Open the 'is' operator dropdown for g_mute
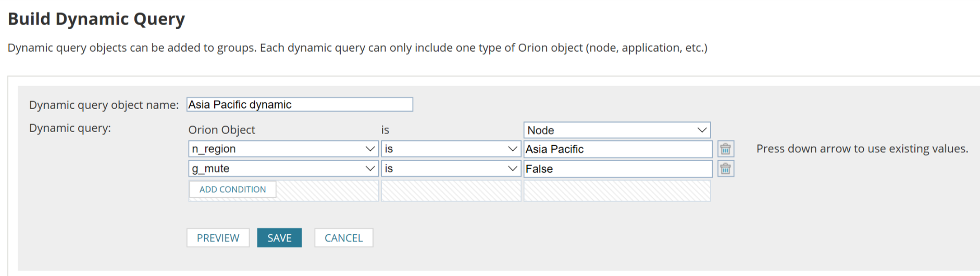The height and width of the screenshot is (276, 980). (x=450, y=169)
